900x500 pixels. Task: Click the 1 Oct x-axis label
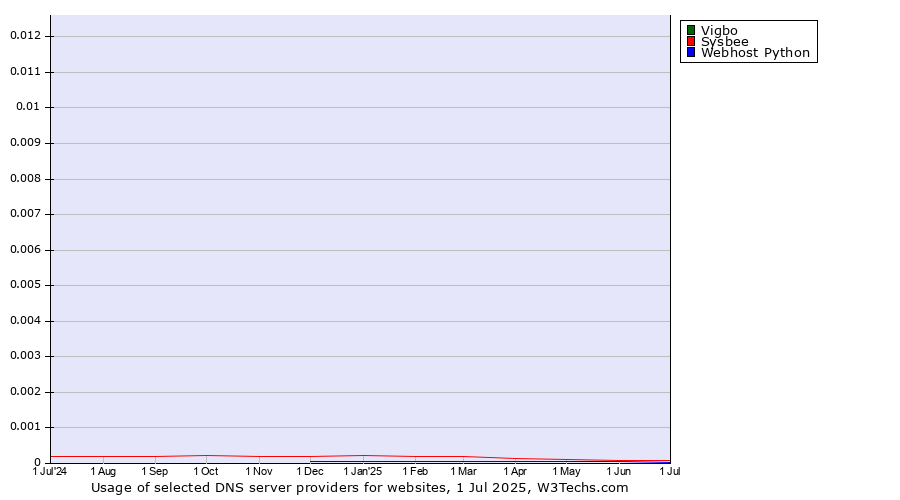pos(206,471)
